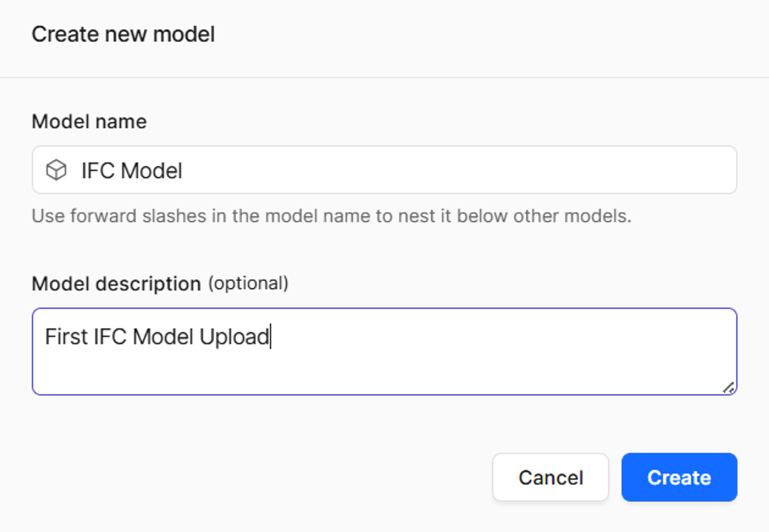Click the cube icon in Model name field

[x=56, y=170]
